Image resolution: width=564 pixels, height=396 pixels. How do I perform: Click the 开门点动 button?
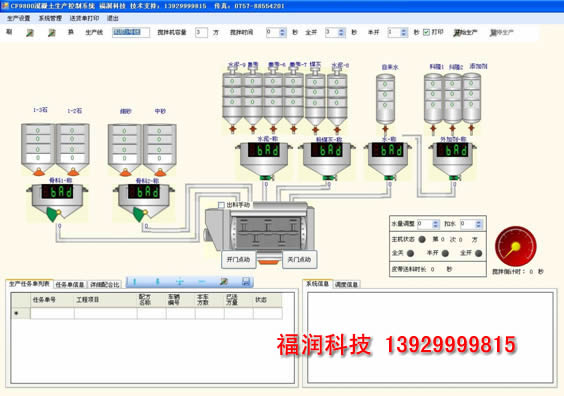coord(238,259)
